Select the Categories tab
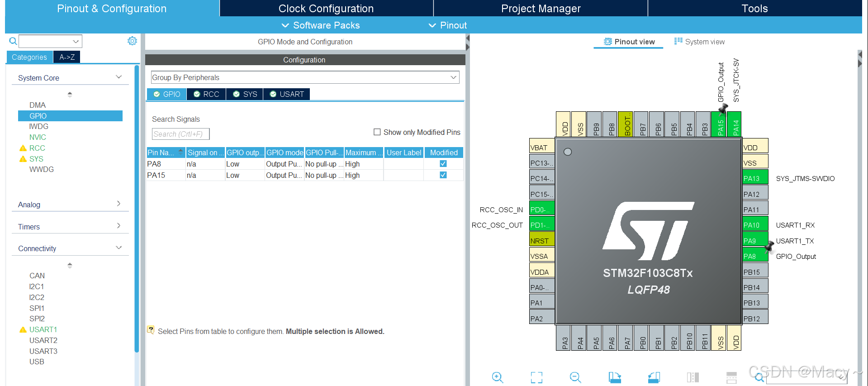Viewport: 868px width, 386px height. 29,57
